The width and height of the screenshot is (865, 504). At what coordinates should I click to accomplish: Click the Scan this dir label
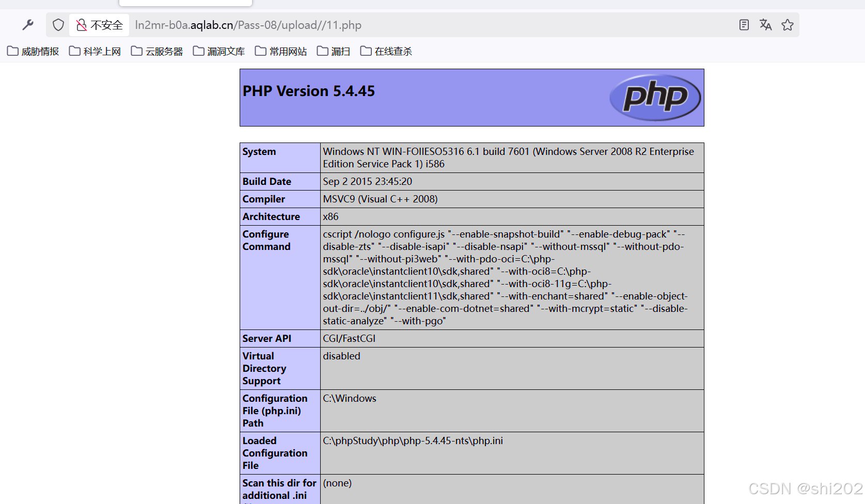(279, 491)
